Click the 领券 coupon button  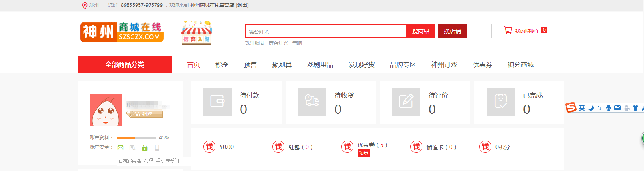pyautogui.click(x=364, y=153)
